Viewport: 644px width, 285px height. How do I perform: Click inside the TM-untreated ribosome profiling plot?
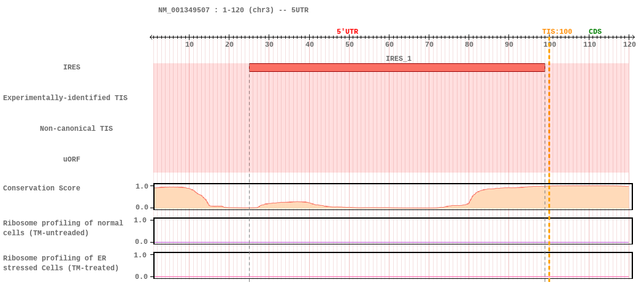tap(393, 232)
